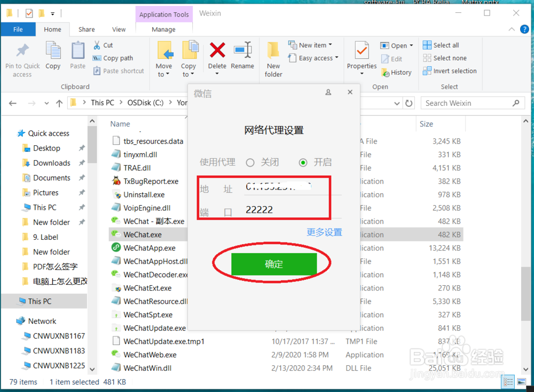This screenshot has width=534, height=392.
Task: Sort files by the Size column header
Action: pyautogui.click(x=426, y=124)
